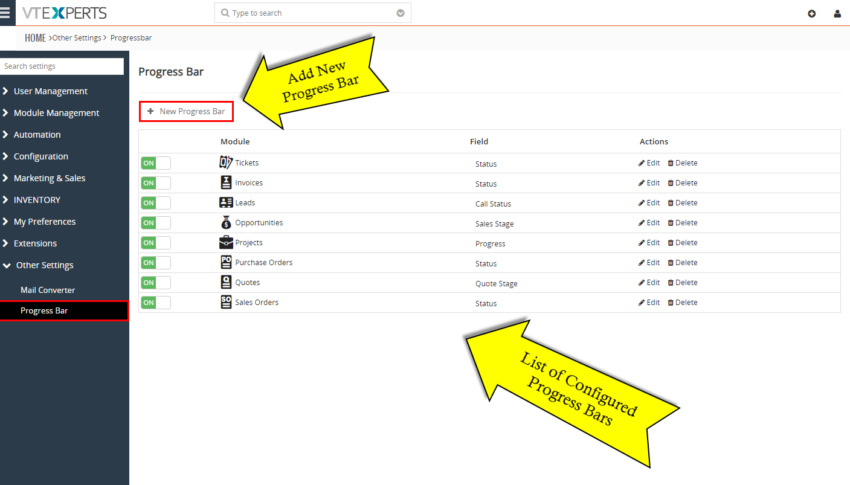Turn off the Invoices progress bar toggle
Image resolution: width=850 pixels, height=485 pixels.
(x=156, y=183)
